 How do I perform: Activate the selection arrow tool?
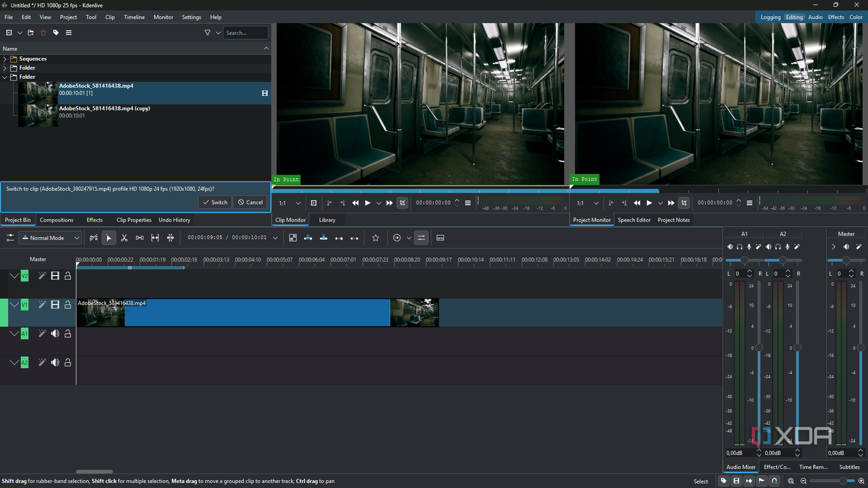(109, 238)
